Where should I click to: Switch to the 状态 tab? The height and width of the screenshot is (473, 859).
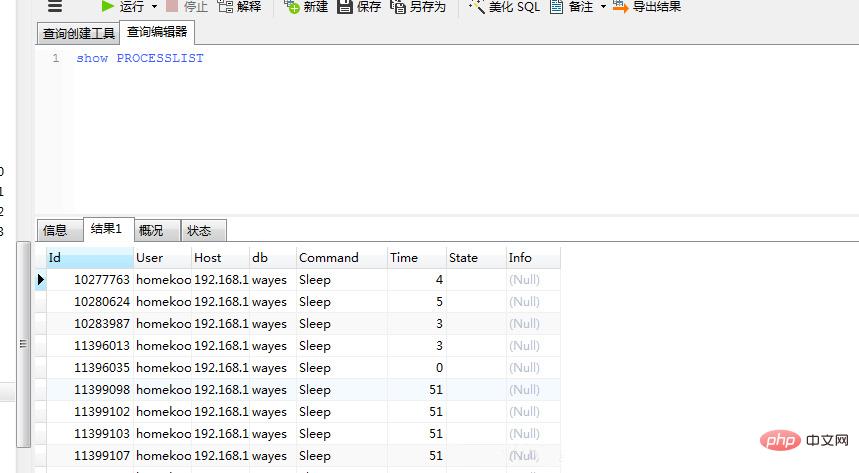tap(204, 230)
